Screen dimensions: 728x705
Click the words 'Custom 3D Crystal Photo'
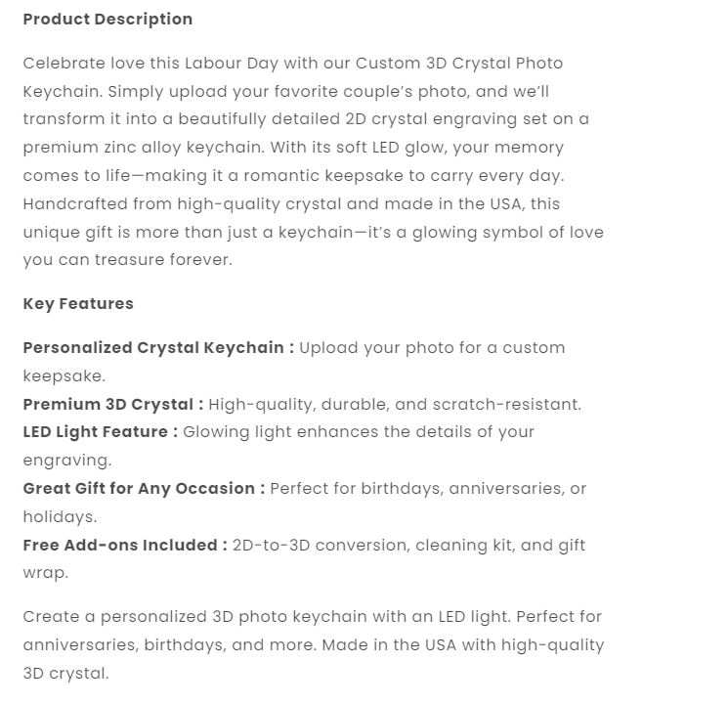[459, 64]
